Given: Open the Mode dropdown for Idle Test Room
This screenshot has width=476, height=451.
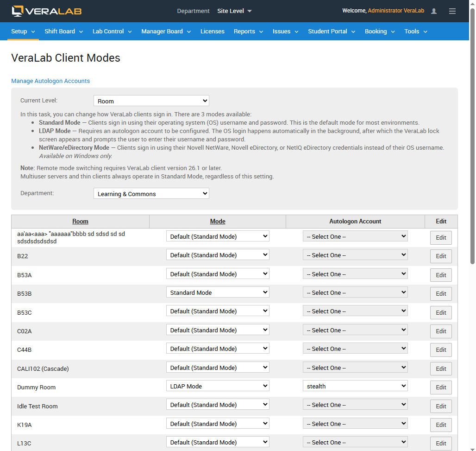Looking at the screenshot, I should pos(218,405).
